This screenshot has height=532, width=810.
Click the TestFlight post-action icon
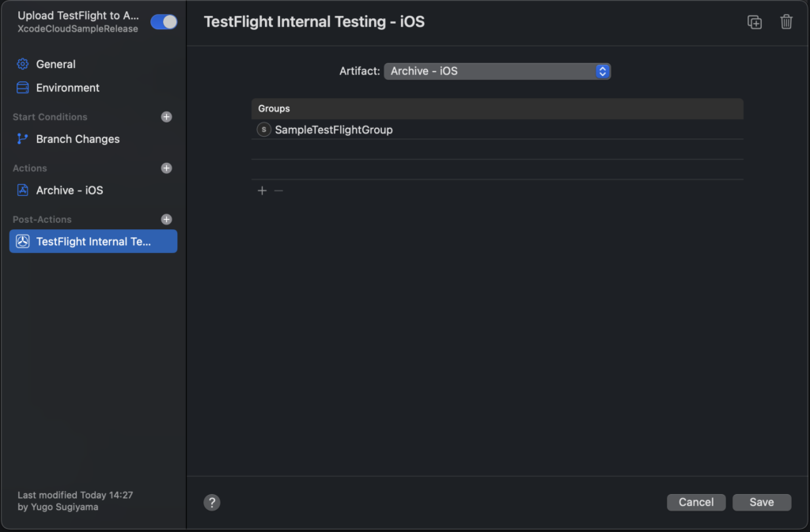tap(23, 241)
